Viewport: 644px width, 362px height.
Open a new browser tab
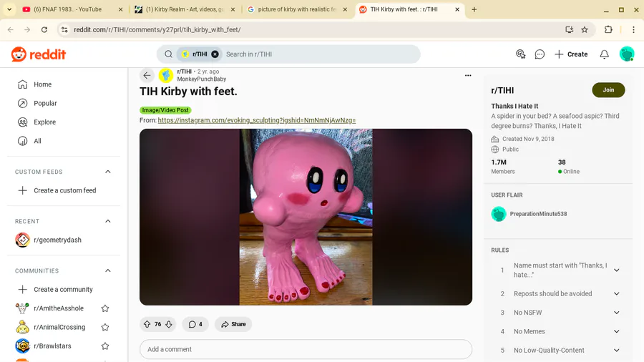[x=474, y=9]
